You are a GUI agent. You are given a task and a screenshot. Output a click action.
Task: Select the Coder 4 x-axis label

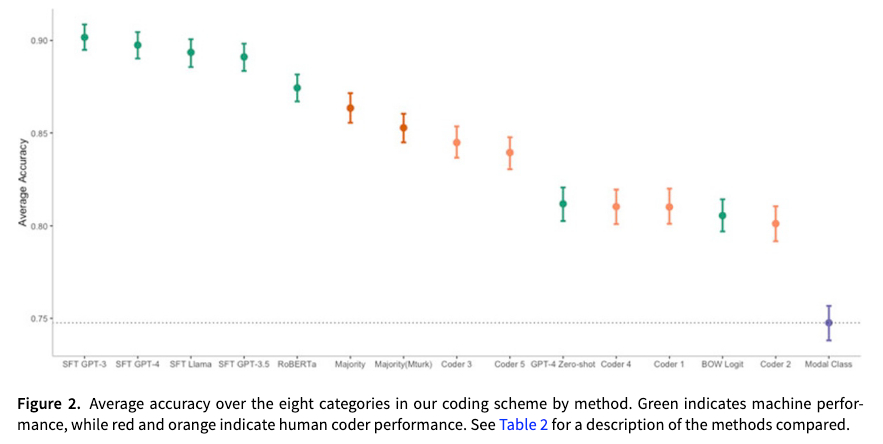616,364
